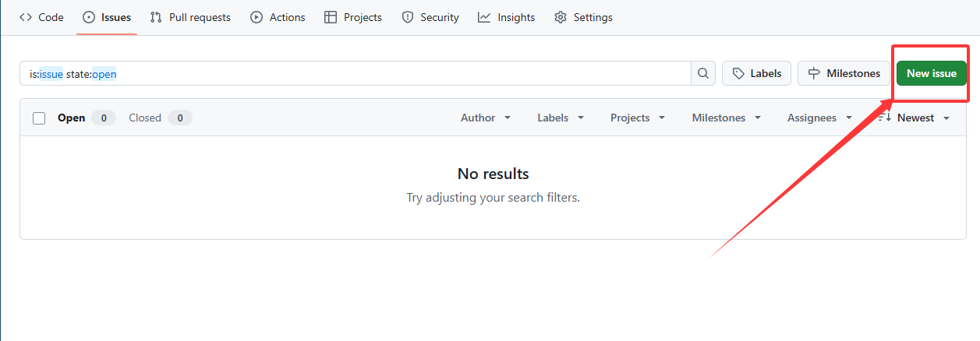
Task: Click the Projects table icon
Action: (331, 17)
